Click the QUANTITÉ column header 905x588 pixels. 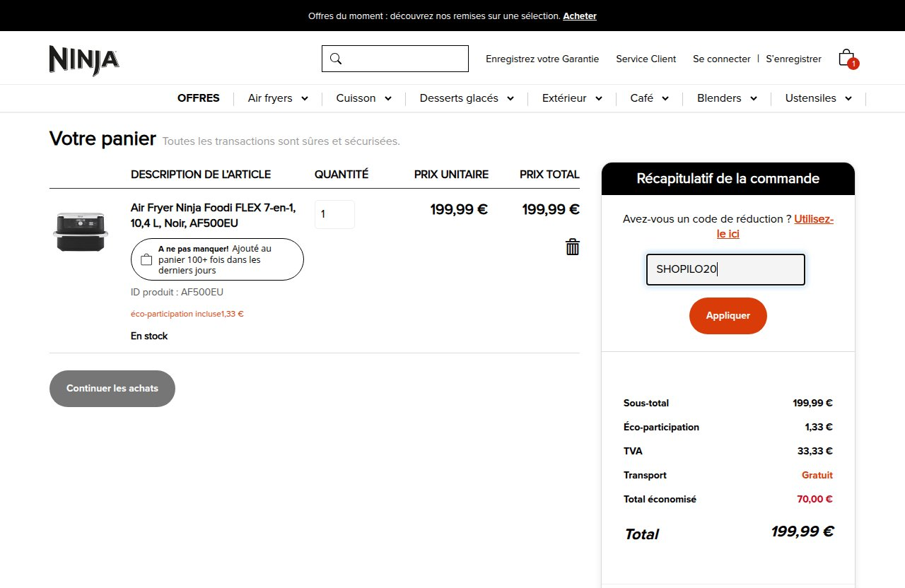pyautogui.click(x=341, y=174)
